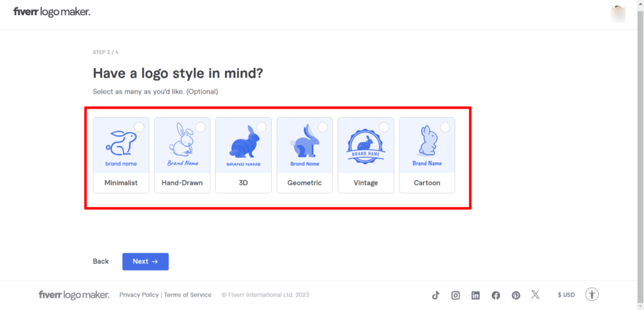Viewport: 644px width, 310px height.
Task: Open the Privacy Policy link
Action: 139,295
